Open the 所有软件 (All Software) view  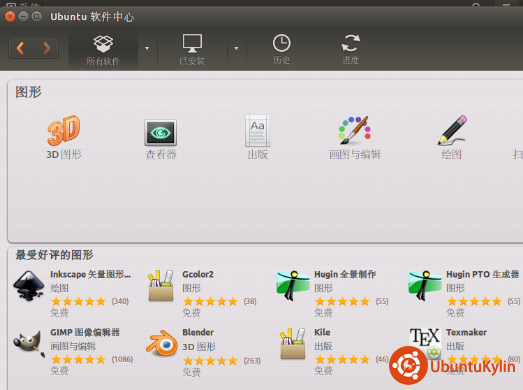click(x=103, y=49)
